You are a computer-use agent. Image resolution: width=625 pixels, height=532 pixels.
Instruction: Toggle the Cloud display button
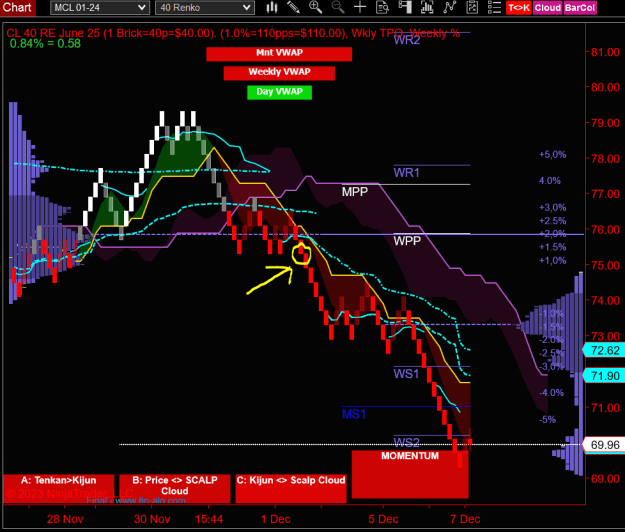point(548,8)
